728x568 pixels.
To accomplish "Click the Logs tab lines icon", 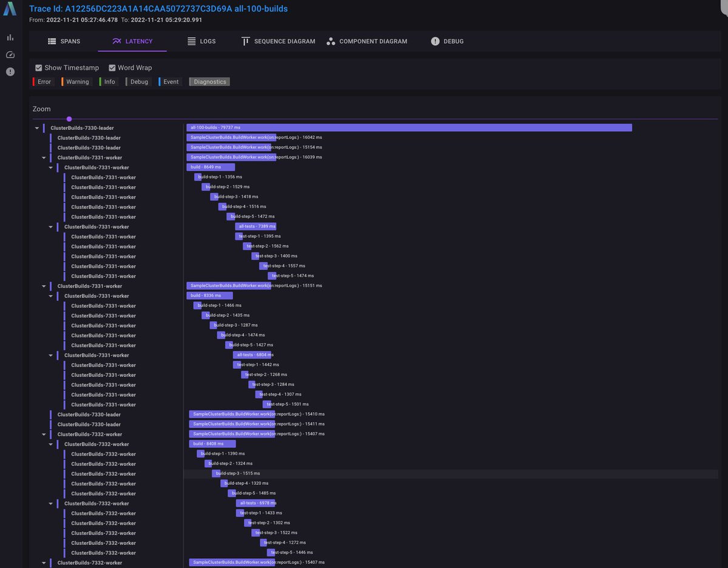I will (191, 41).
